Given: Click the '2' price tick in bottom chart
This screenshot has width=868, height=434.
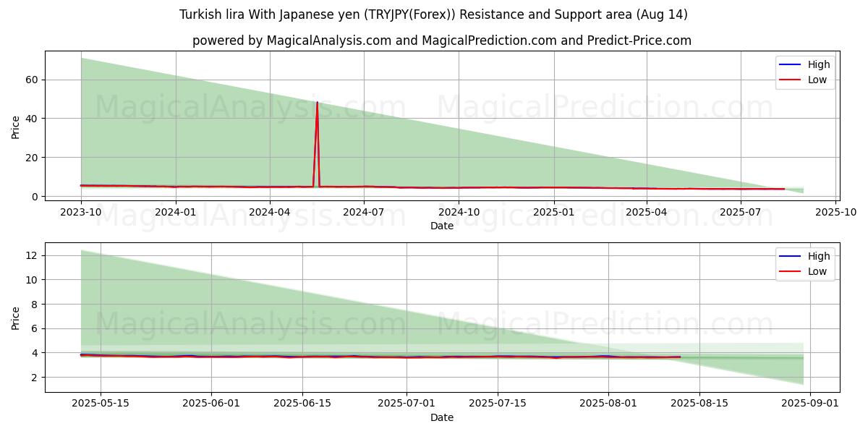Looking at the screenshot, I should click(36, 378).
